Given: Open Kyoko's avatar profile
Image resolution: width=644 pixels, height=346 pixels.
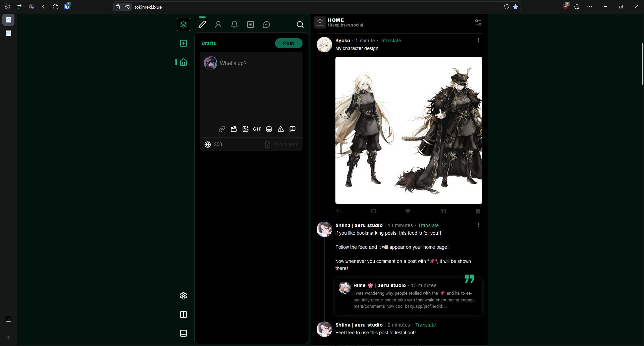Looking at the screenshot, I should pyautogui.click(x=324, y=45).
